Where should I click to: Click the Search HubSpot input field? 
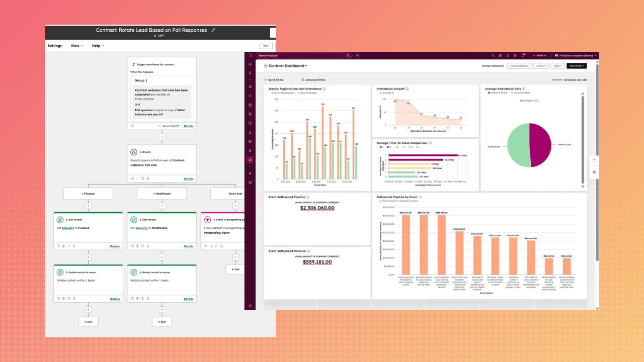[x=302, y=55]
